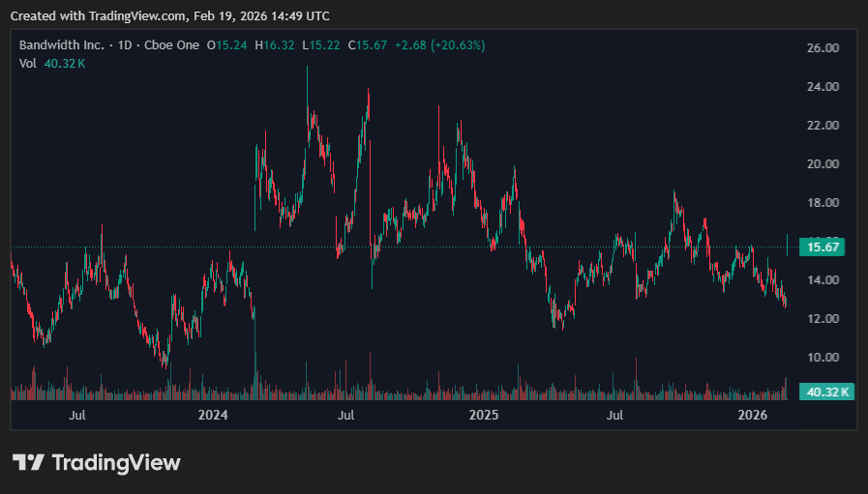Click the Jul label between 2024 and 2025
This screenshot has width=868, height=494.
tap(346, 416)
